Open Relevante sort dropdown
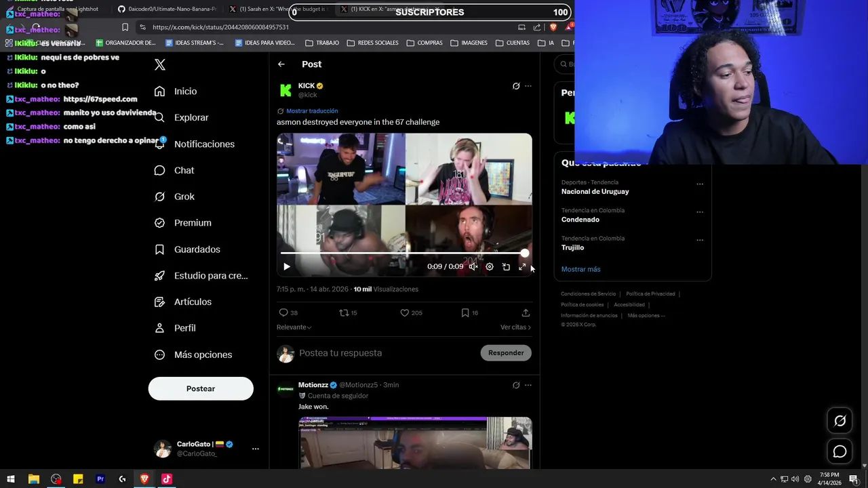 [294, 327]
